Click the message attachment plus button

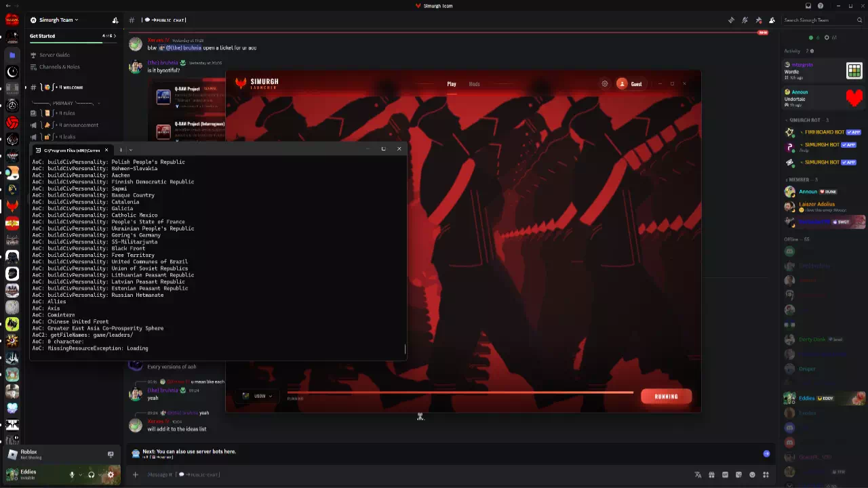point(135,474)
